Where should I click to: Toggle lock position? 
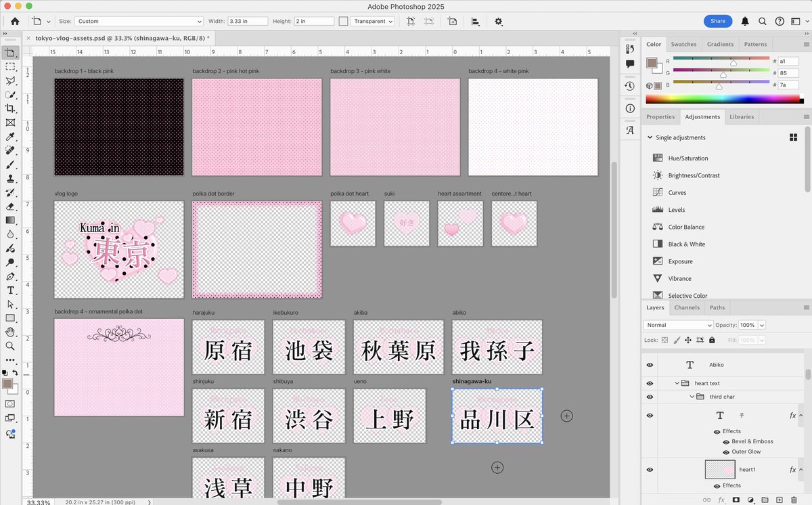pos(690,340)
